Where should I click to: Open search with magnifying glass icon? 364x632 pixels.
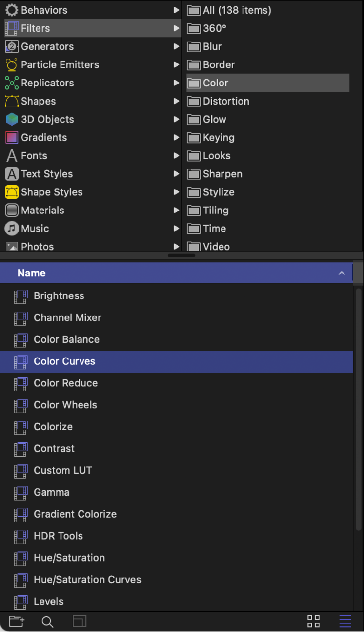(x=47, y=621)
